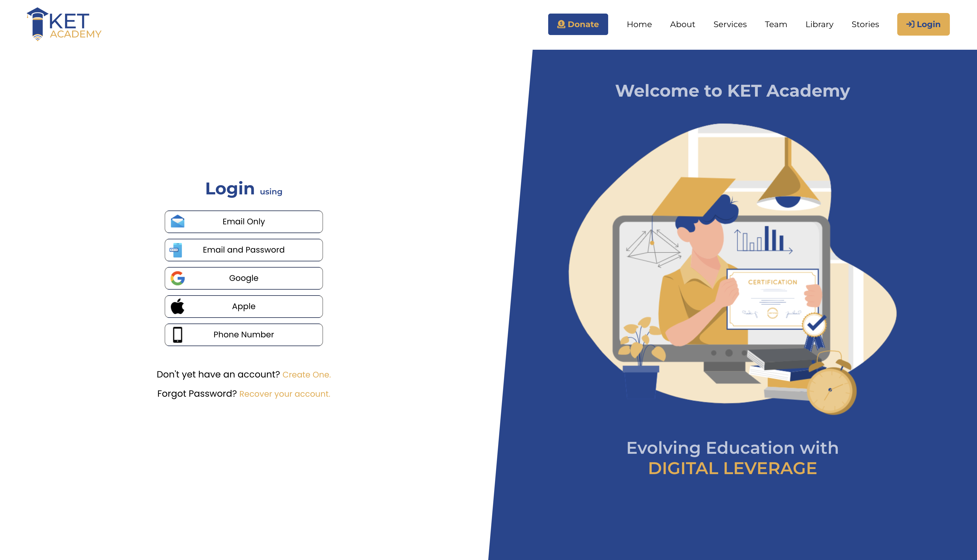Click the Email Only login button
The width and height of the screenshot is (977, 560).
pos(244,221)
